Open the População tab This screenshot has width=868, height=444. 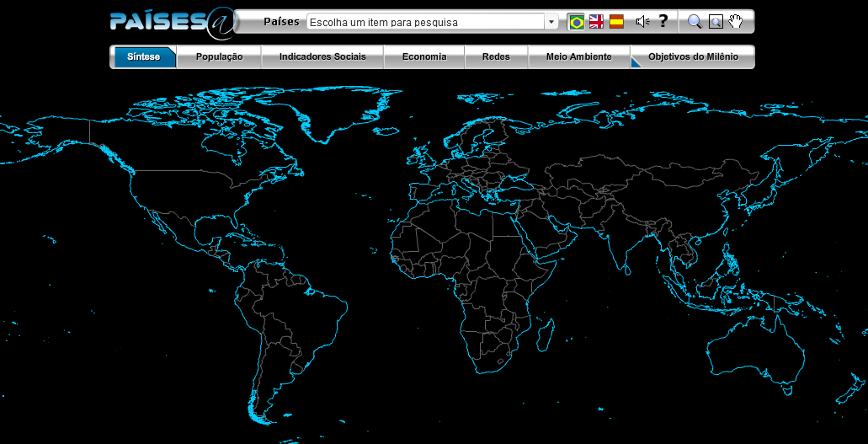[x=219, y=57]
